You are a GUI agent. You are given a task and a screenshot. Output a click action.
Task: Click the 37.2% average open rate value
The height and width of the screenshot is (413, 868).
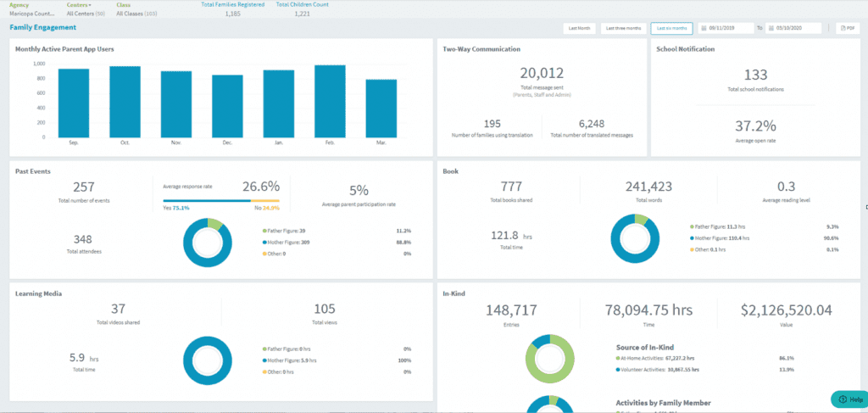(755, 126)
